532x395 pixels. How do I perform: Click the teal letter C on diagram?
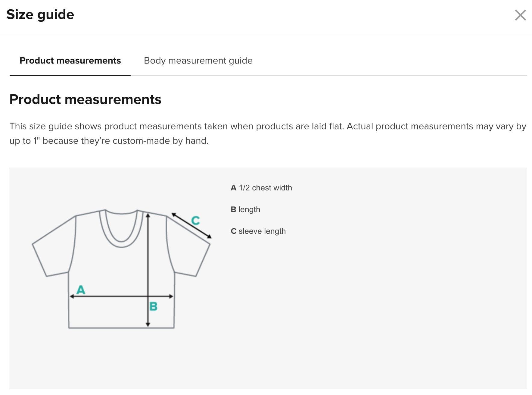[x=195, y=221]
